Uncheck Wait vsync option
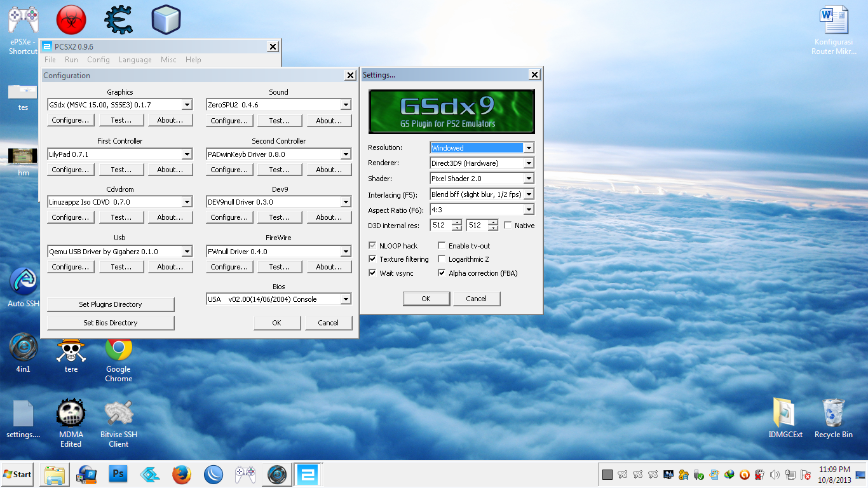 click(x=372, y=273)
